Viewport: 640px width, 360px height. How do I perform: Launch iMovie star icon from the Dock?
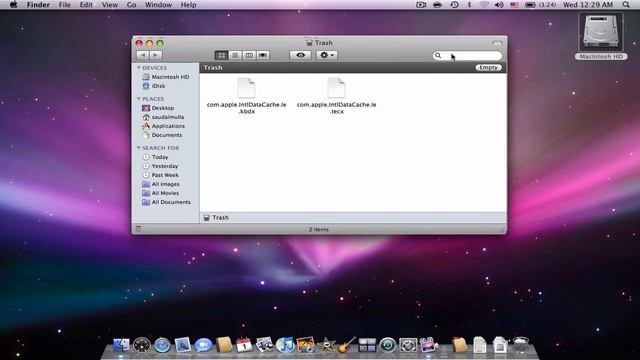pyautogui.click(x=326, y=345)
